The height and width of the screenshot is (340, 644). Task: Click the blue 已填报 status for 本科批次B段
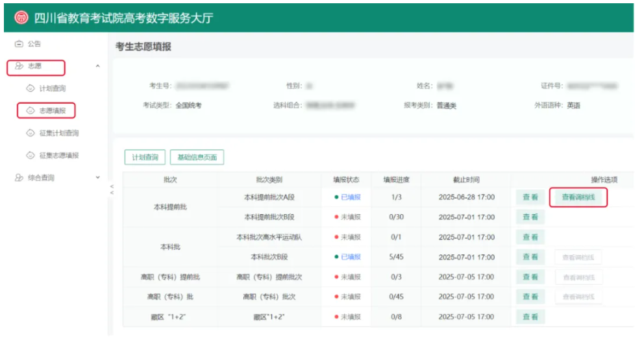click(351, 257)
